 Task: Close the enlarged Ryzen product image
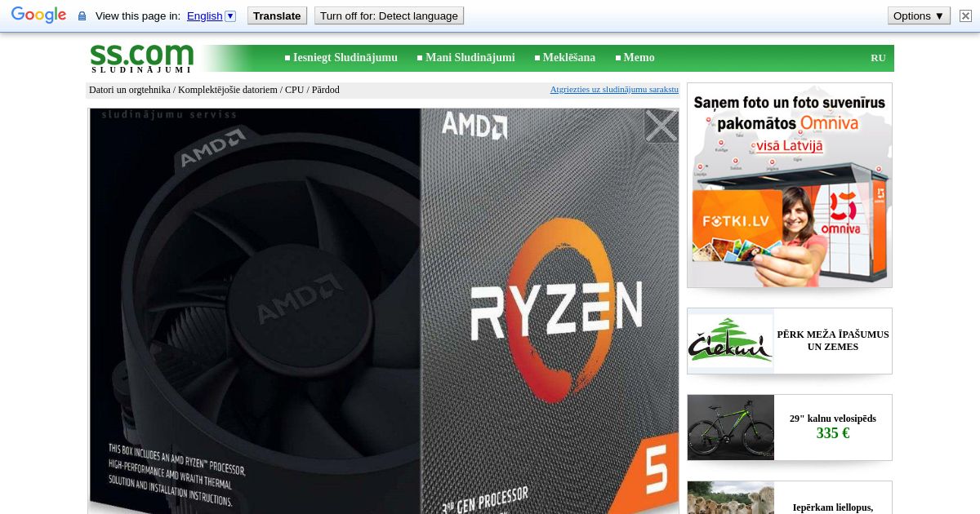point(661,126)
